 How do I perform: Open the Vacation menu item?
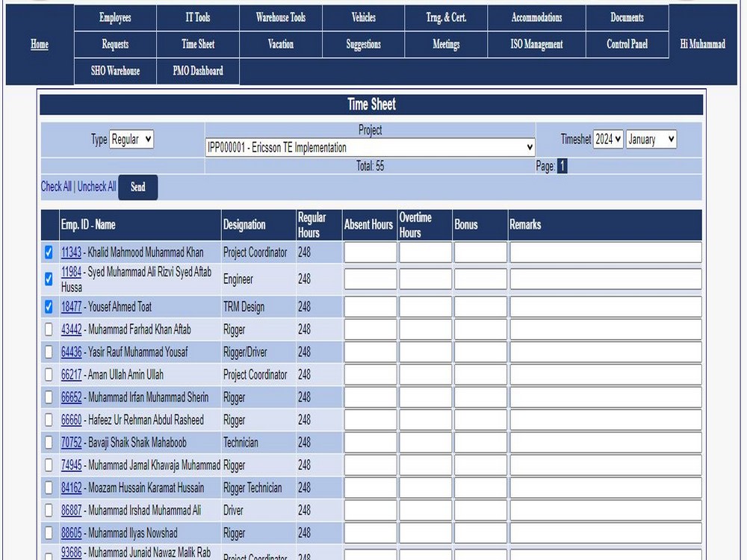[x=281, y=44]
